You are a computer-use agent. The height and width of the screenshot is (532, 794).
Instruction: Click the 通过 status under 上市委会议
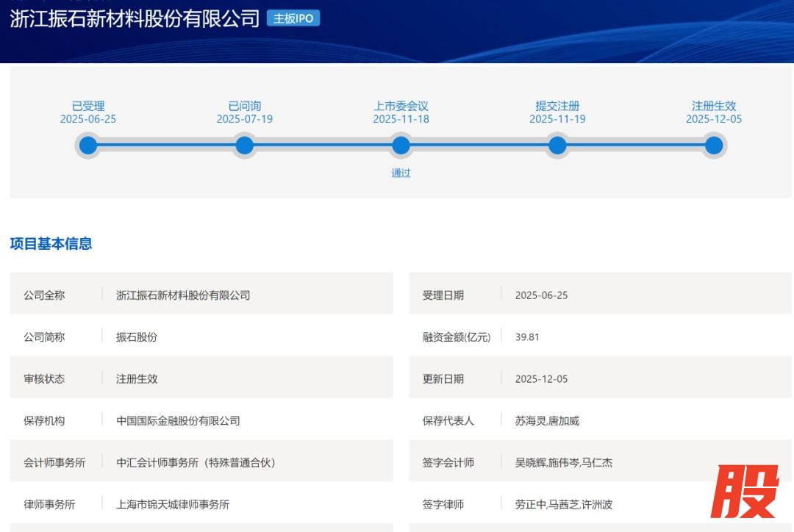401,173
